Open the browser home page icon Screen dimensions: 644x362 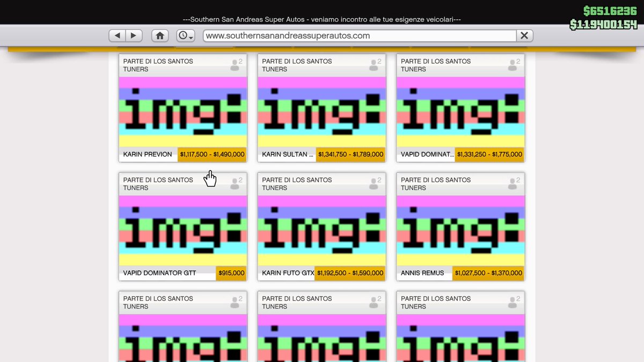(159, 35)
